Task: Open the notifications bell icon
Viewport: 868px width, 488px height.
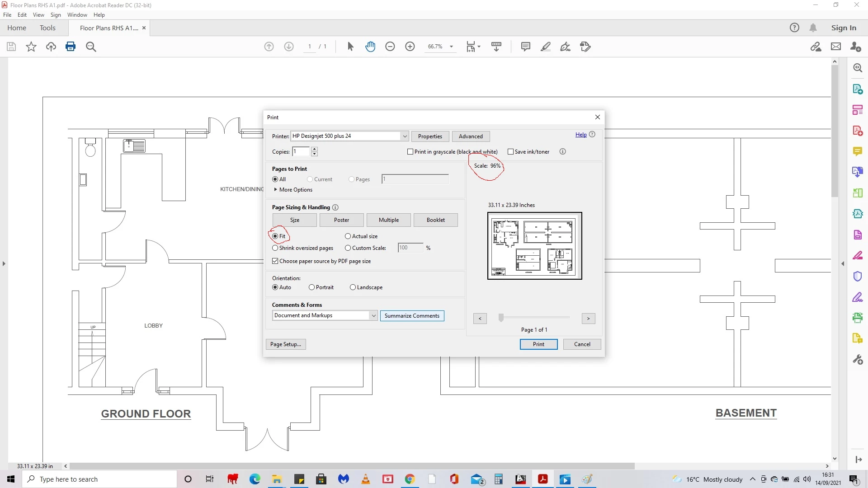Action: [813, 28]
